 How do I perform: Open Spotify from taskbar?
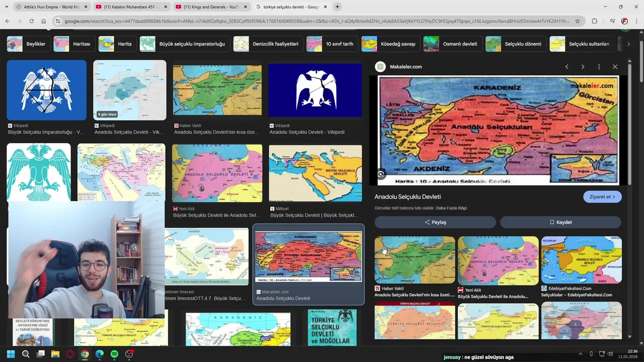(x=114, y=354)
